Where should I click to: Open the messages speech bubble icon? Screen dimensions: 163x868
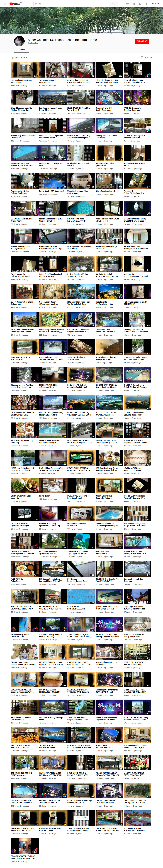tap(140, 4)
